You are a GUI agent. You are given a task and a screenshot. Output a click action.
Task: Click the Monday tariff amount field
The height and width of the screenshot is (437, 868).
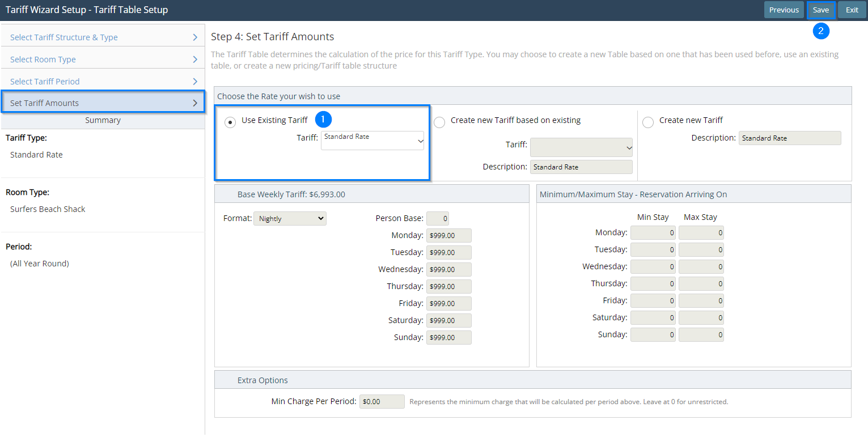click(x=448, y=236)
